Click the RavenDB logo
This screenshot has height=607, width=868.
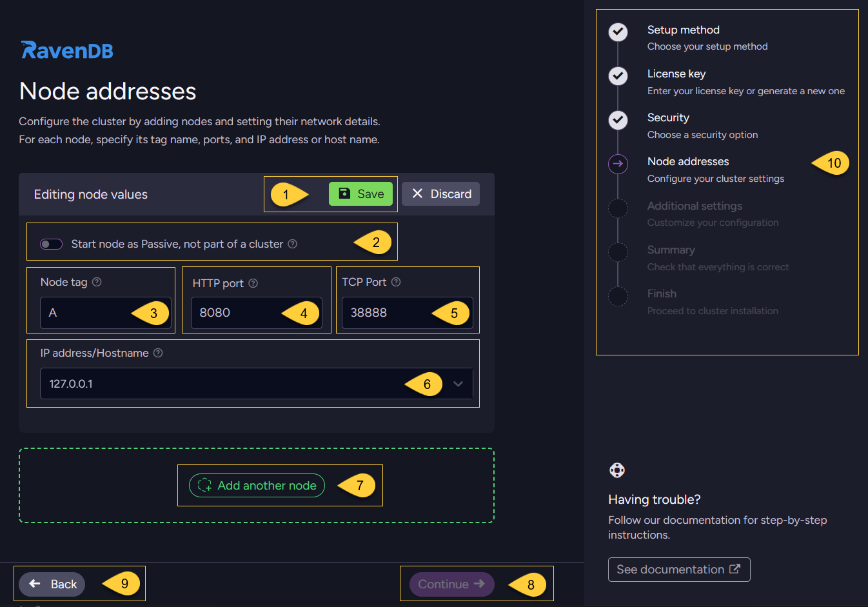point(67,50)
